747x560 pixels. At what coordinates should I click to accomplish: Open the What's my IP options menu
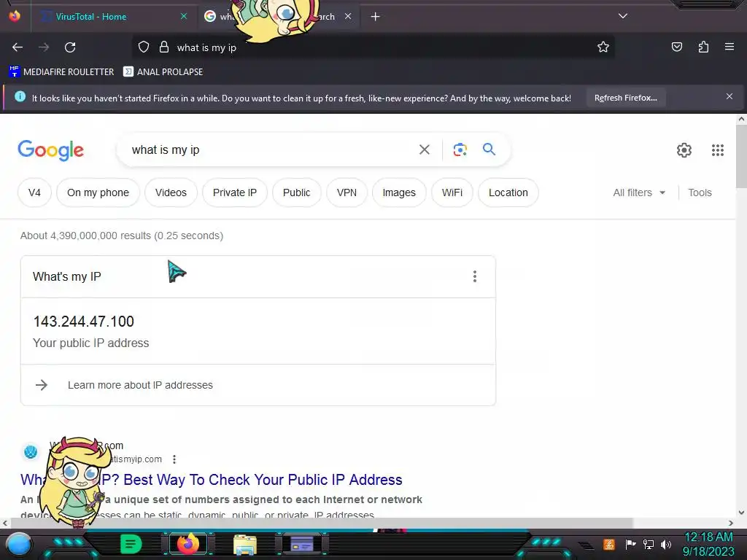[474, 276]
